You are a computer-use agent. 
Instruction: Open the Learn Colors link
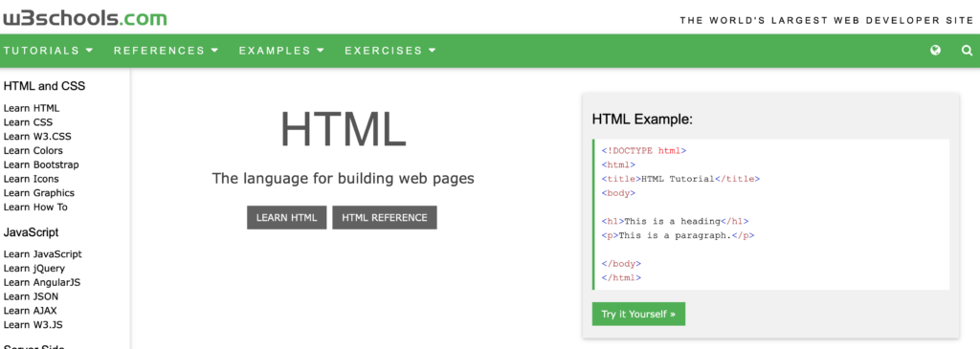coord(33,150)
